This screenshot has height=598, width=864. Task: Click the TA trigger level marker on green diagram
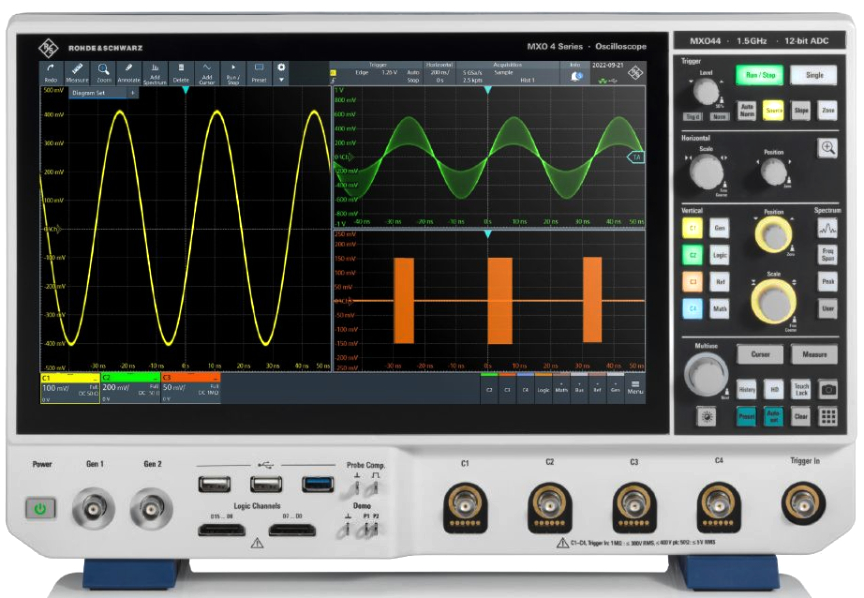[636, 157]
